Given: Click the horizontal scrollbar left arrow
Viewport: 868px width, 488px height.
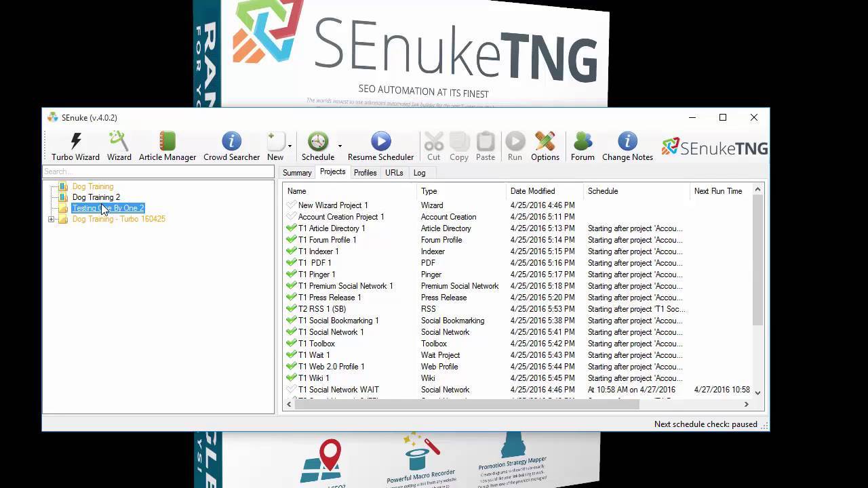Looking at the screenshot, I should coord(289,404).
